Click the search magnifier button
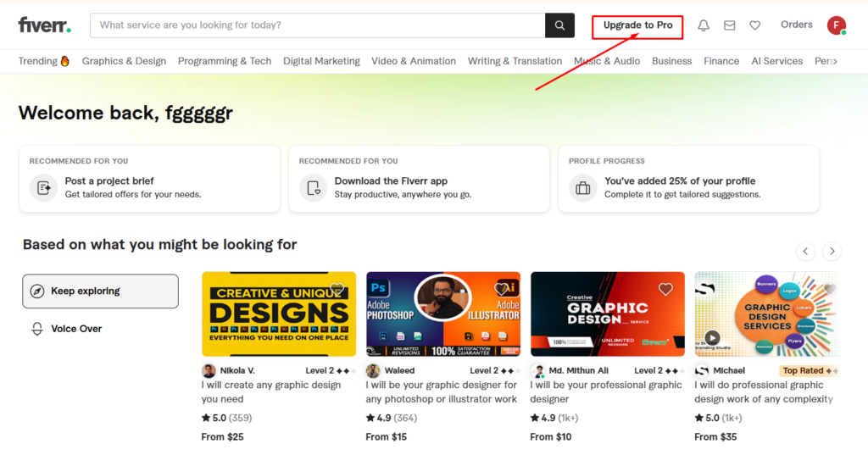The width and height of the screenshot is (868, 455). pyautogui.click(x=559, y=25)
